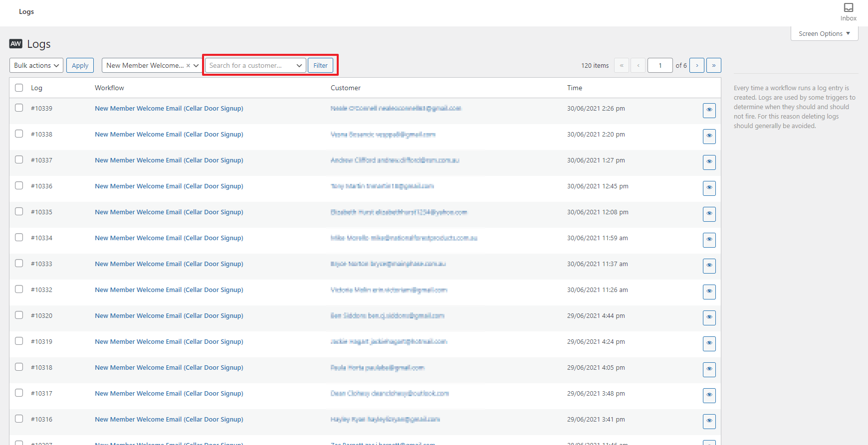Click the Time column header
Viewport: 868px width, 445px height.
click(575, 88)
